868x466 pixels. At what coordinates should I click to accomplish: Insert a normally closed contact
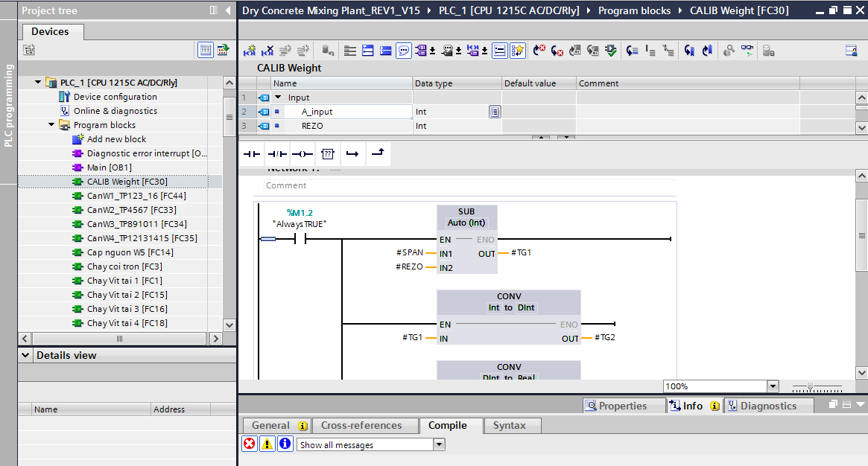click(x=277, y=154)
